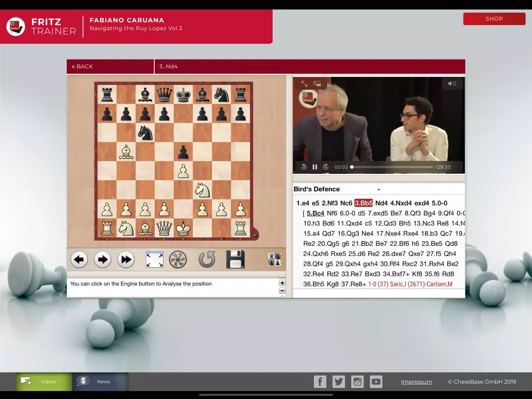Expand video to full screen
532x399 pixels.
[x=304, y=84]
